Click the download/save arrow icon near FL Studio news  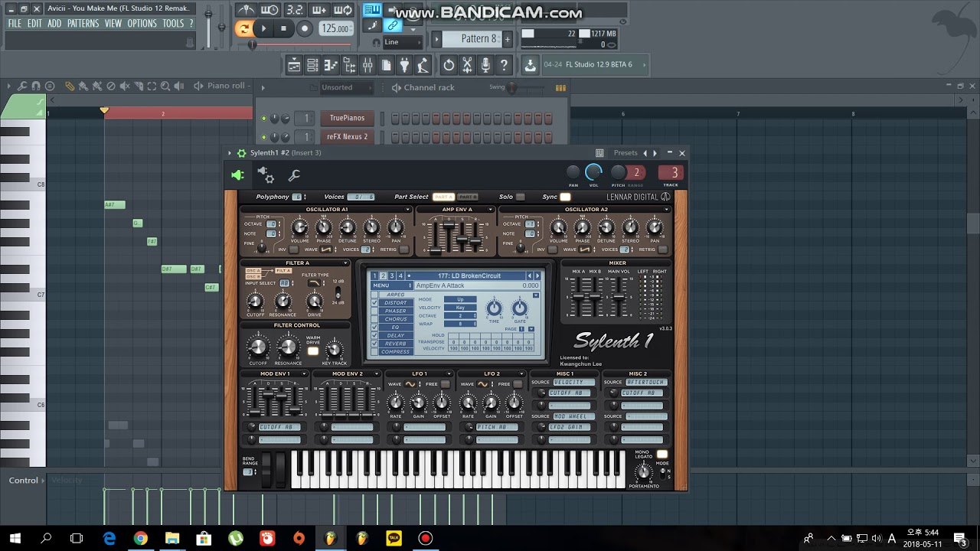click(x=530, y=65)
